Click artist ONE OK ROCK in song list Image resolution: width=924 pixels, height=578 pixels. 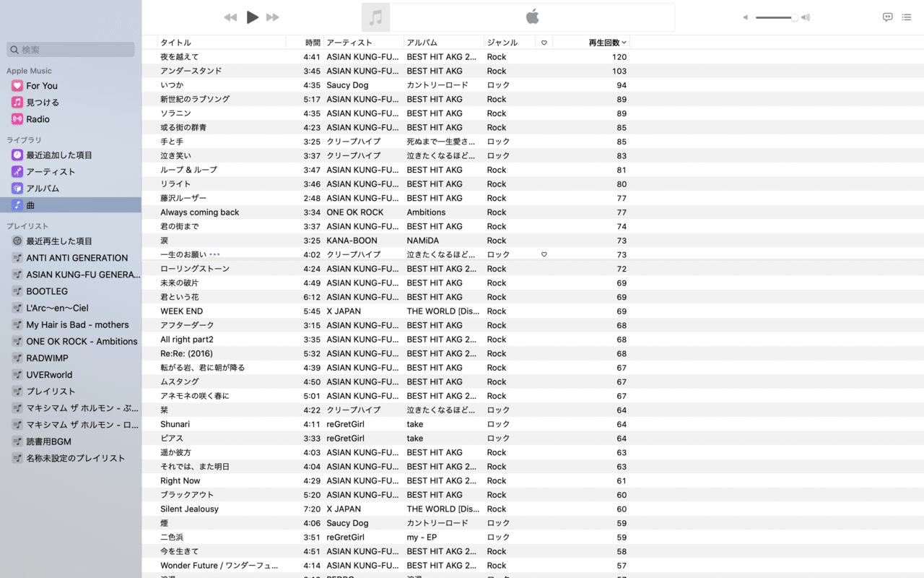(355, 212)
